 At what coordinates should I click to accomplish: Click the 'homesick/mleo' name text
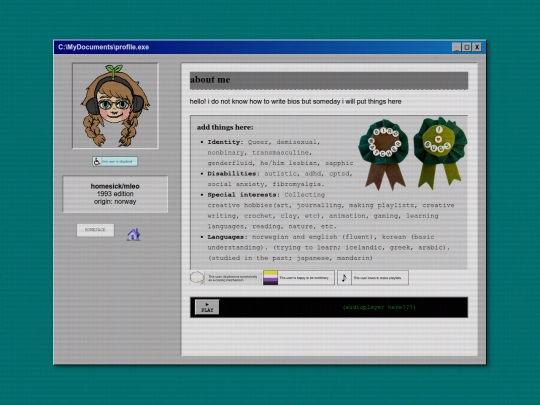[x=115, y=186]
